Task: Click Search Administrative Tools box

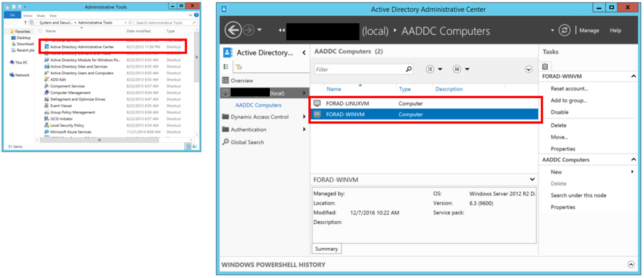Action: pos(166,23)
